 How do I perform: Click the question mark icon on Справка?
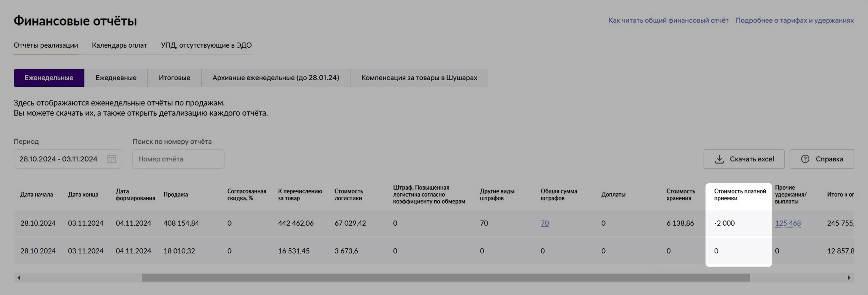pos(805,159)
